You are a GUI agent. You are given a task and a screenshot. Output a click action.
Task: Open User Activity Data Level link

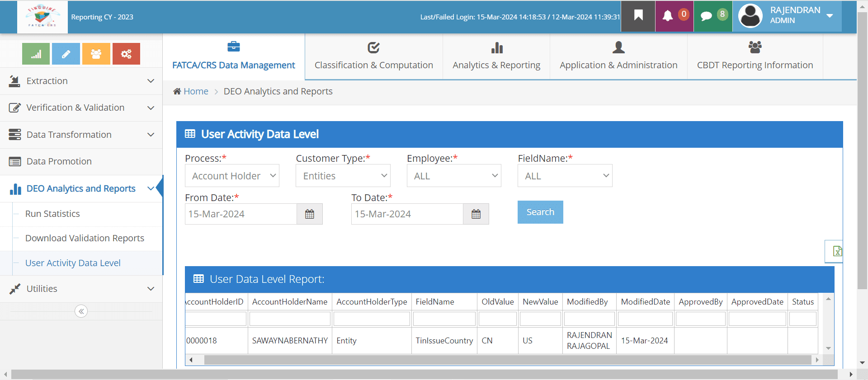point(73,263)
